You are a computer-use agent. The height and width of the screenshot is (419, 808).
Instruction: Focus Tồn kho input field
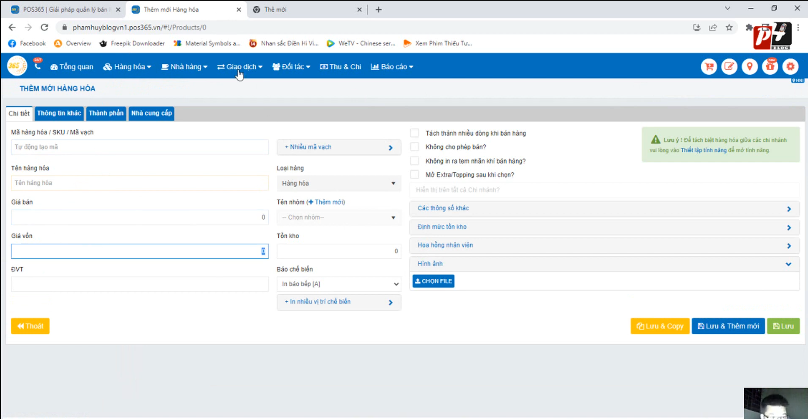click(x=339, y=251)
